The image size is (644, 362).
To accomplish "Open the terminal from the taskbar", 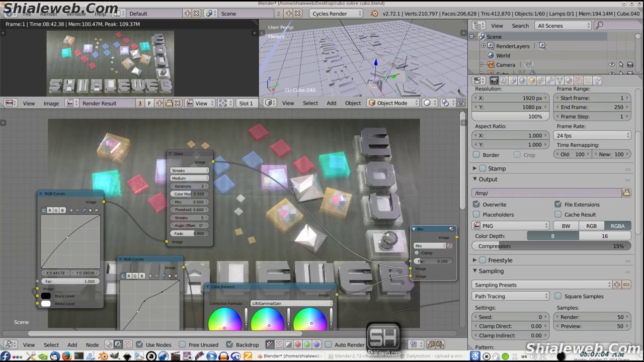I will 79,356.
